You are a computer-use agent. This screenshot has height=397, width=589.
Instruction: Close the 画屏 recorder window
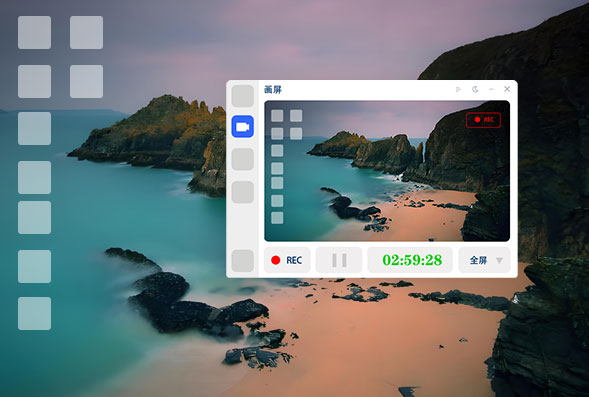click(507, 89)
